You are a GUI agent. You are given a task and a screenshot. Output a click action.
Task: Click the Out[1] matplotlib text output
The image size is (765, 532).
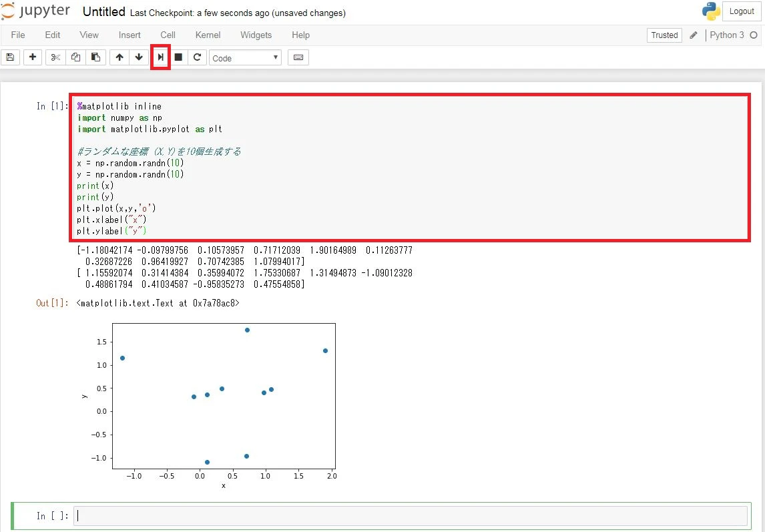(x=158, y=303)
